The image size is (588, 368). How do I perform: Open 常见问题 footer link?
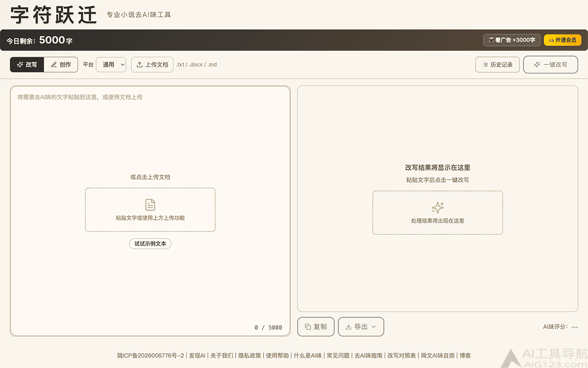338,356
